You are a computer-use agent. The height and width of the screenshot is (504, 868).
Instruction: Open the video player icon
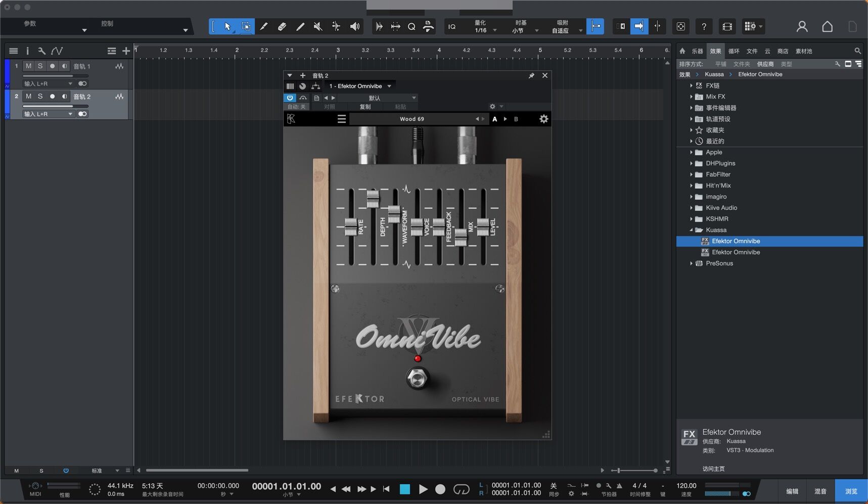[x=727, y=26]
